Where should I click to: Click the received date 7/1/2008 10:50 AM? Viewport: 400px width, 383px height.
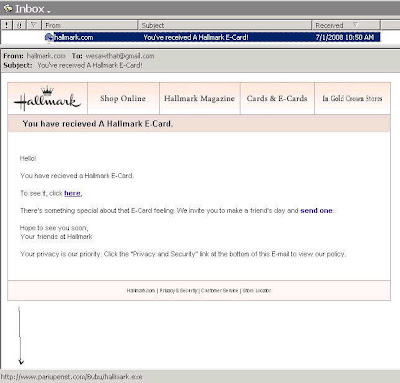click(x=345, y=37)
